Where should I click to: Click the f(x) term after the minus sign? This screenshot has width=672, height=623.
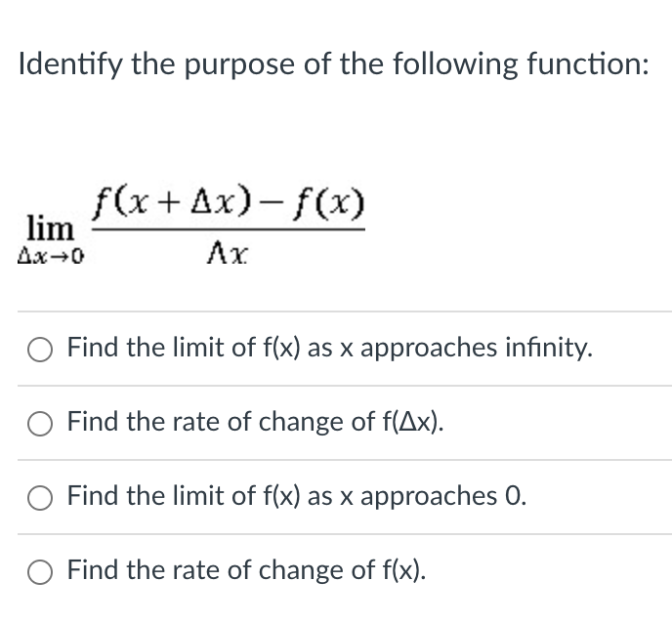(x=329, y=203)
